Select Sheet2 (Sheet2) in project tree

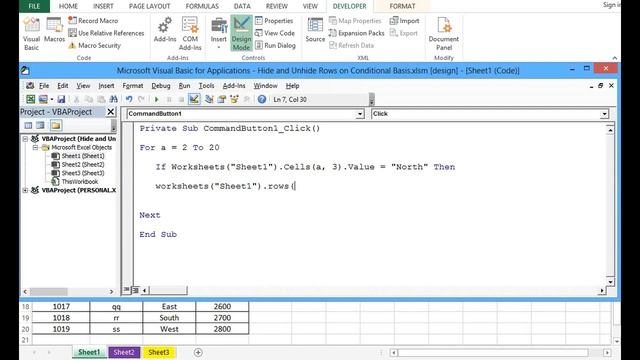[78, 164]
